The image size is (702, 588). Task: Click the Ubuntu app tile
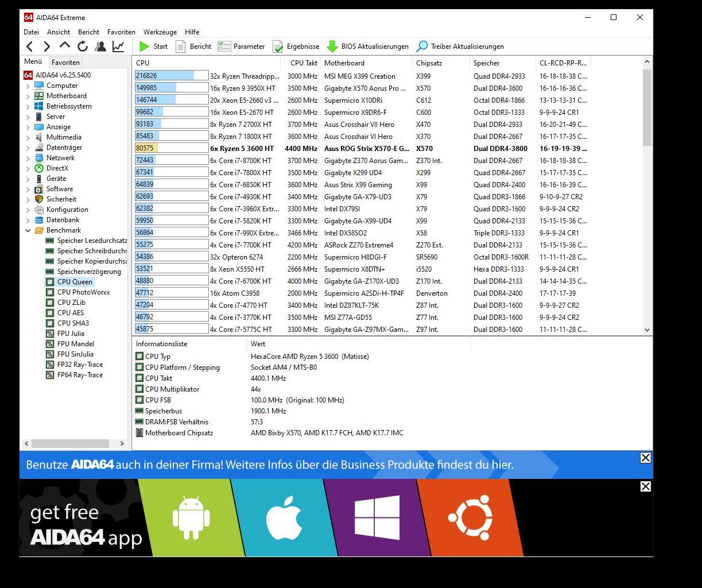click(x=470, y=517)
